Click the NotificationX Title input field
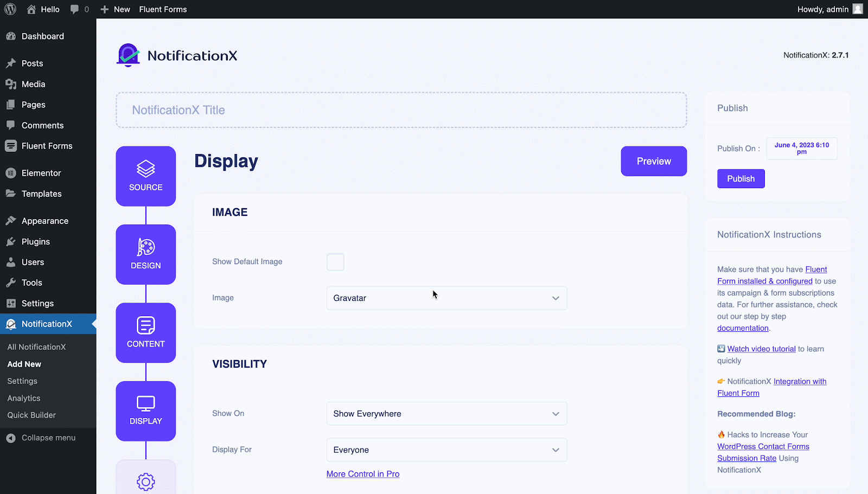The width and height of the screenshot is (868, 494). 401,110
